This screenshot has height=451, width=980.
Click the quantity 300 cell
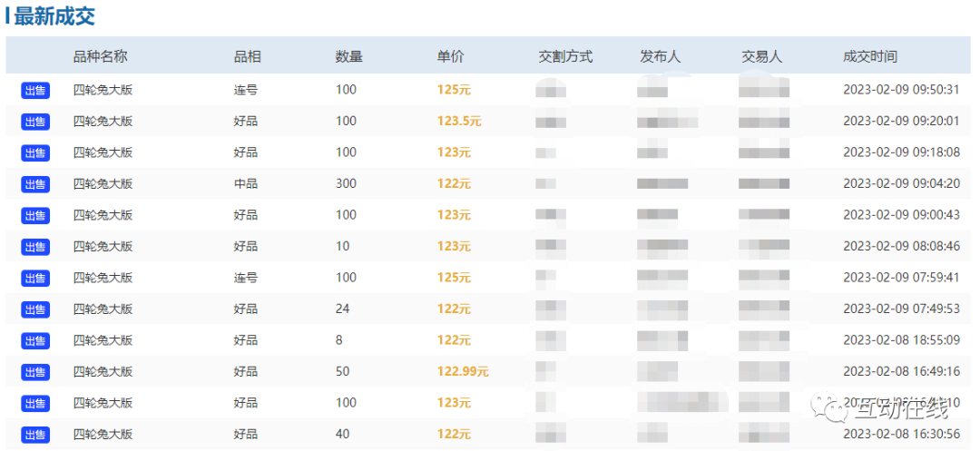point(346,184)
